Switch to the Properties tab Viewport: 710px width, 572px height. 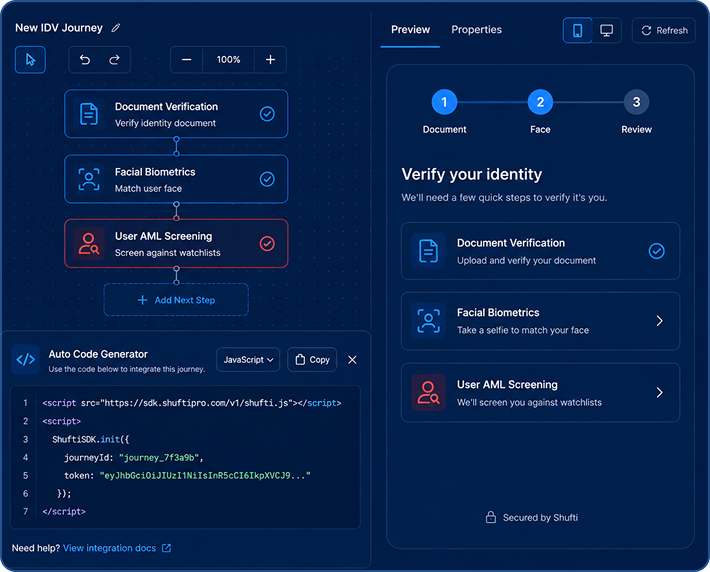(x=476, y=30)
